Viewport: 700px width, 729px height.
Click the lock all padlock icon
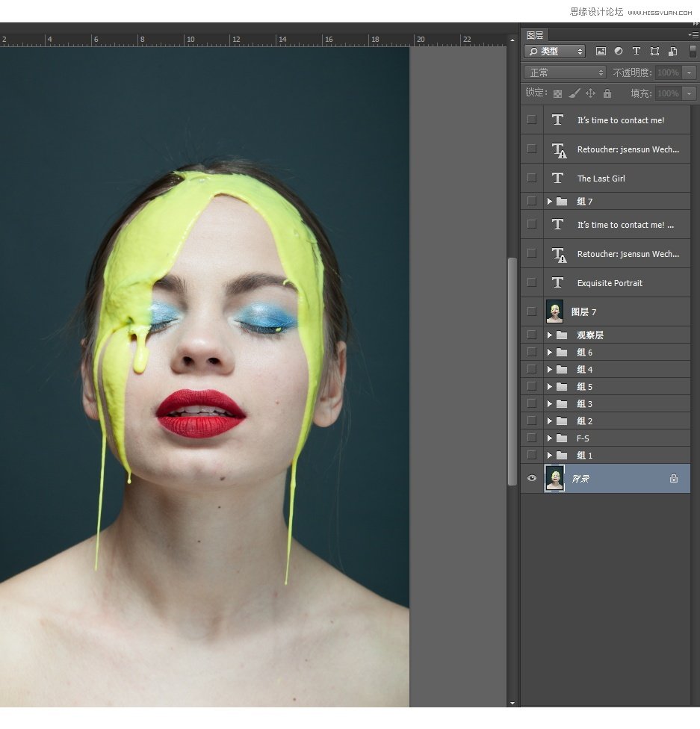[607, 93]
